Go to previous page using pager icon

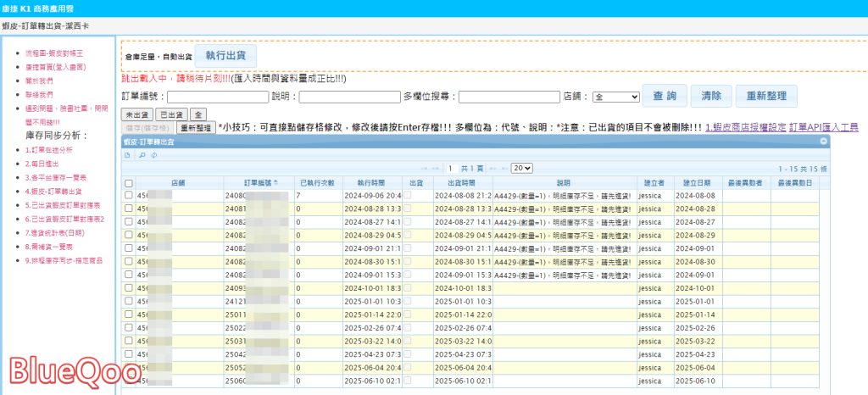pyautogui.click(x=436, y=169)
